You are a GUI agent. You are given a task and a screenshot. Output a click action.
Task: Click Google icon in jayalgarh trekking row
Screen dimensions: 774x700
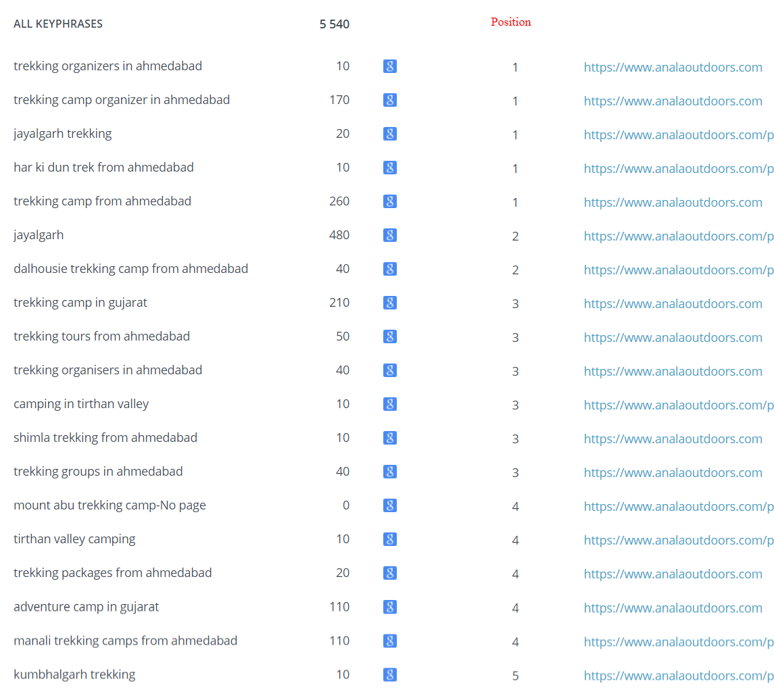[390, 134]
